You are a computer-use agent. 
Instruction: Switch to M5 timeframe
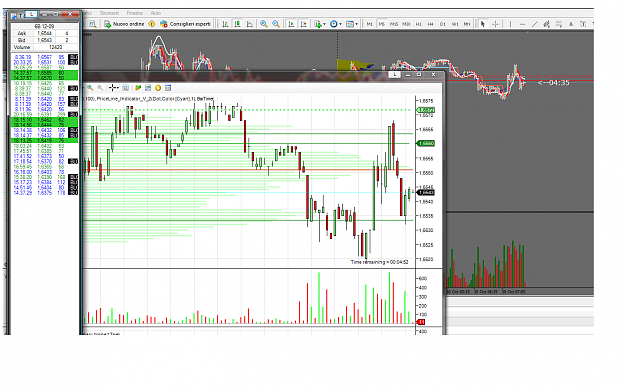click(x=381, y=24)
